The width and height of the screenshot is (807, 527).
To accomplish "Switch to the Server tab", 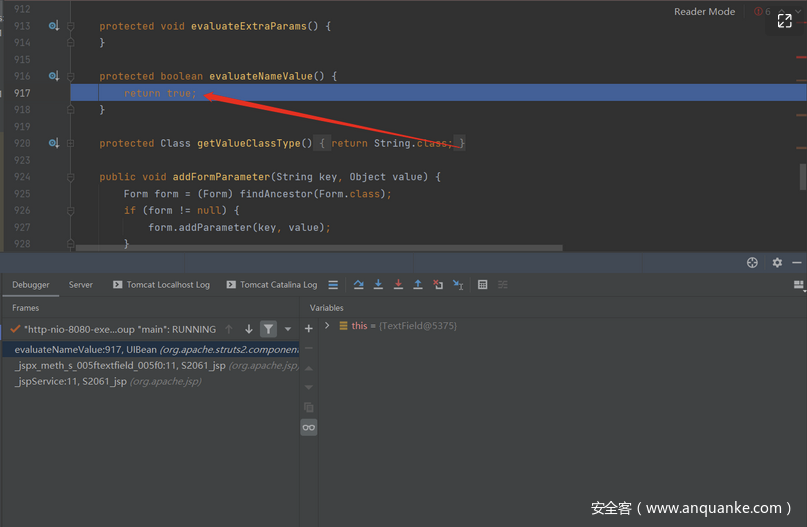I will point(81,285).
